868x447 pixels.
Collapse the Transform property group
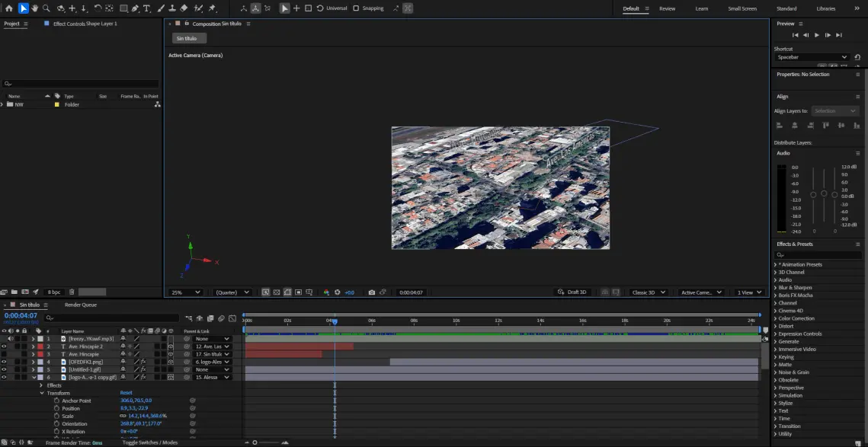pyautogui.click(x=42, y=393)
